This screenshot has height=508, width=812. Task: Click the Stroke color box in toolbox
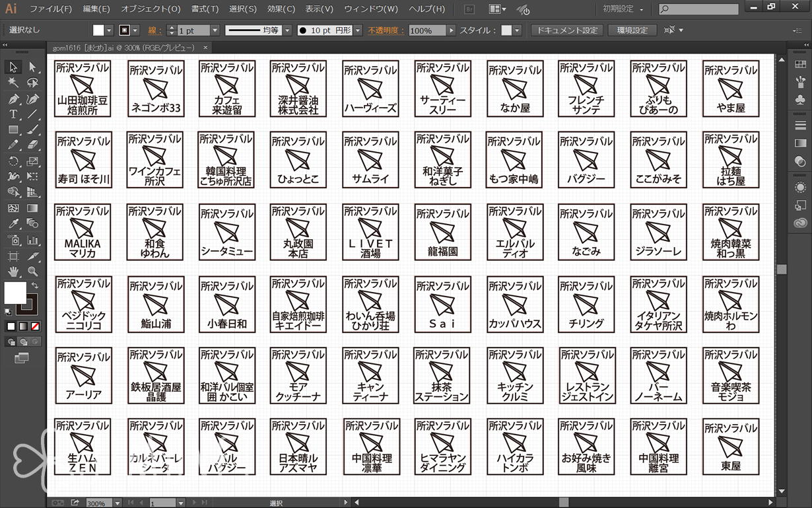point(28,305)
